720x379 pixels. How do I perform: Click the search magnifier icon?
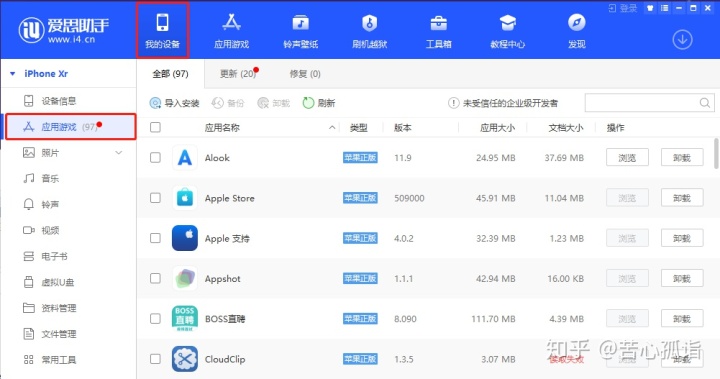[705, 103]
